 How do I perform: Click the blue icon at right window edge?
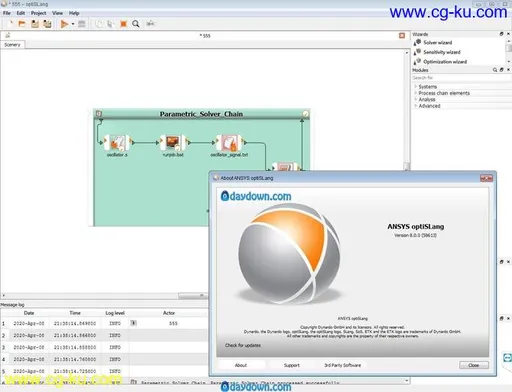(507, 358)
